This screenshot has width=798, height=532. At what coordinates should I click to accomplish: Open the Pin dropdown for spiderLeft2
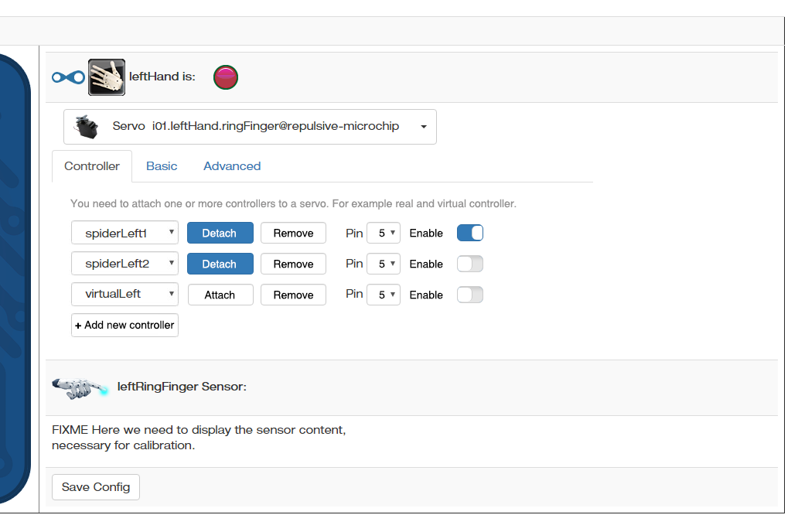[384, 264]
